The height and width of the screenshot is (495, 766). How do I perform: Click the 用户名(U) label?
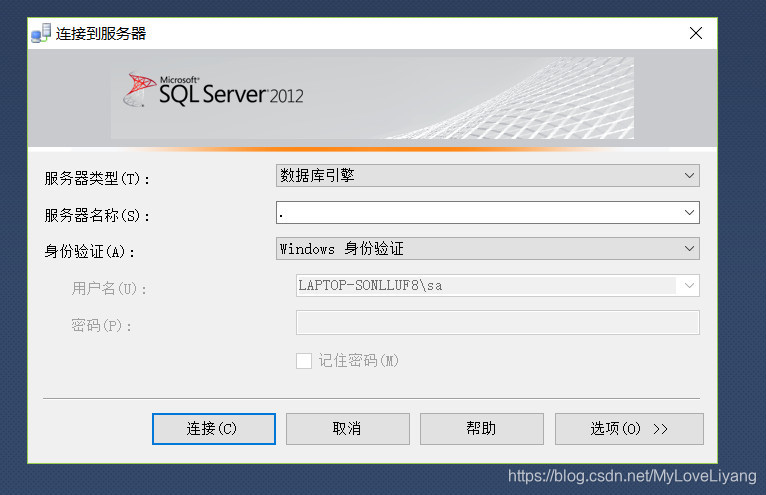[x=109, y=288]
